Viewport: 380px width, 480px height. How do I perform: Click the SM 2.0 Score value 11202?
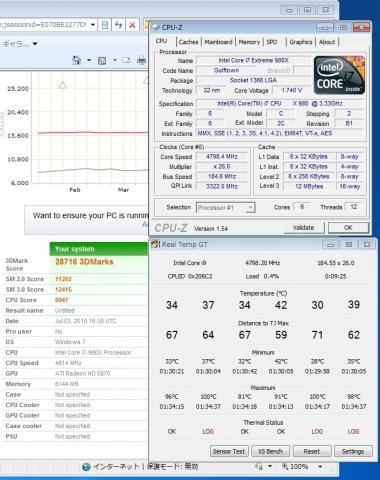pos(63,279)
